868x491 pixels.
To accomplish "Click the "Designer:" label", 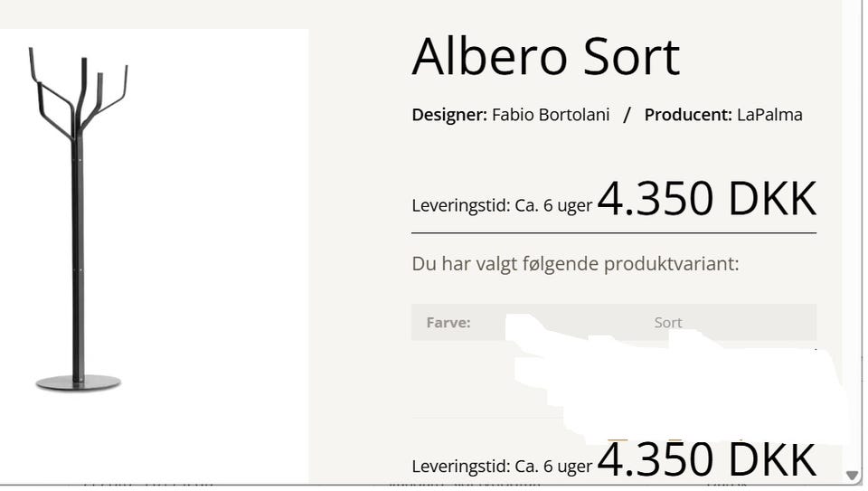I will pyautogui.click(x=449, y=115).
